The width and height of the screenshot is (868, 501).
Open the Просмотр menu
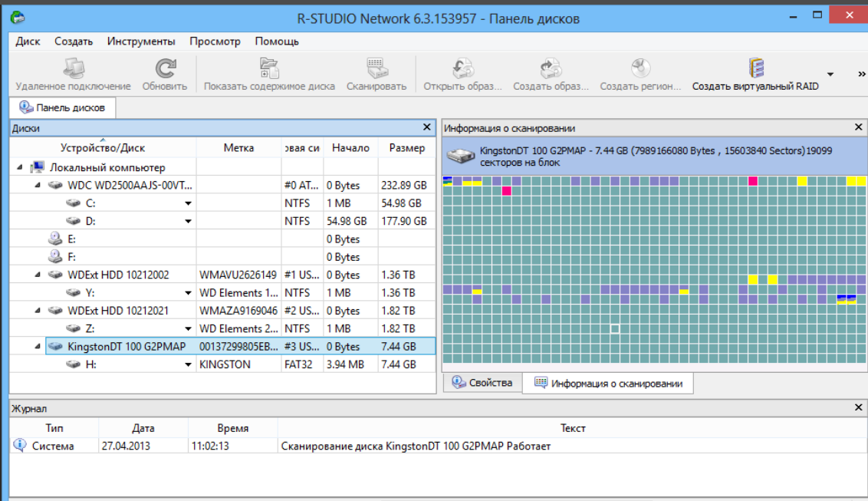tap(215, 41)
